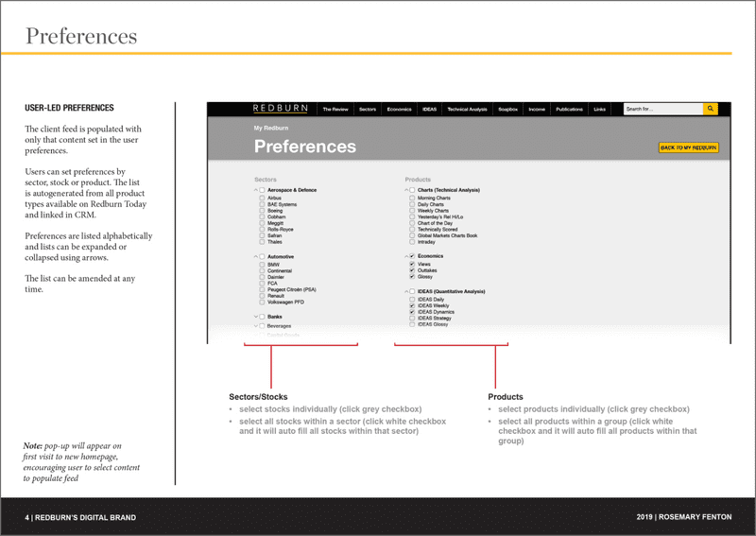Uncheck the IDEAS Weekly checkbox
This screenshot has width=756, height=536.
tap(412, 305)
